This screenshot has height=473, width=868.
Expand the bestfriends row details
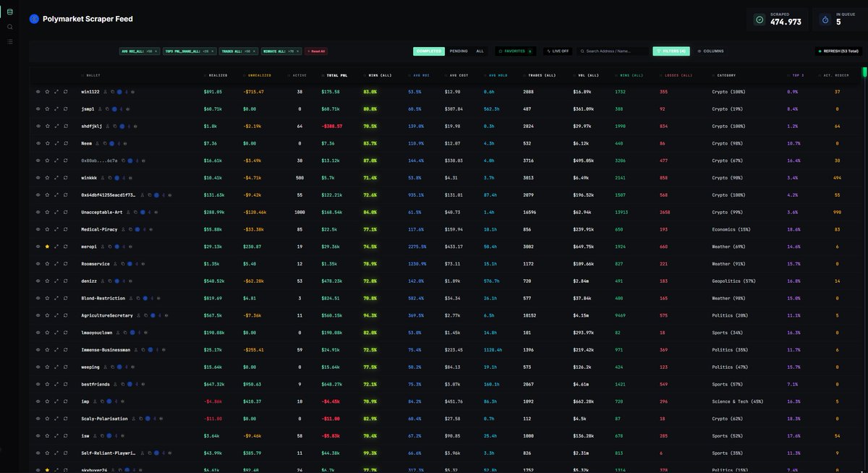click(56, 384)
